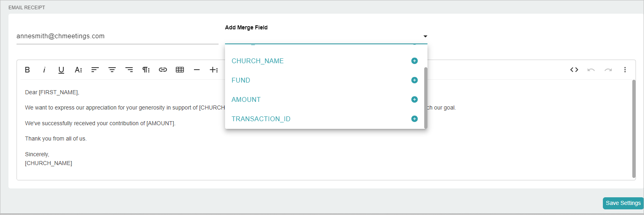Screen dimensions: 644x215
Task: Insert a link
Action: (x=163, y=70)
